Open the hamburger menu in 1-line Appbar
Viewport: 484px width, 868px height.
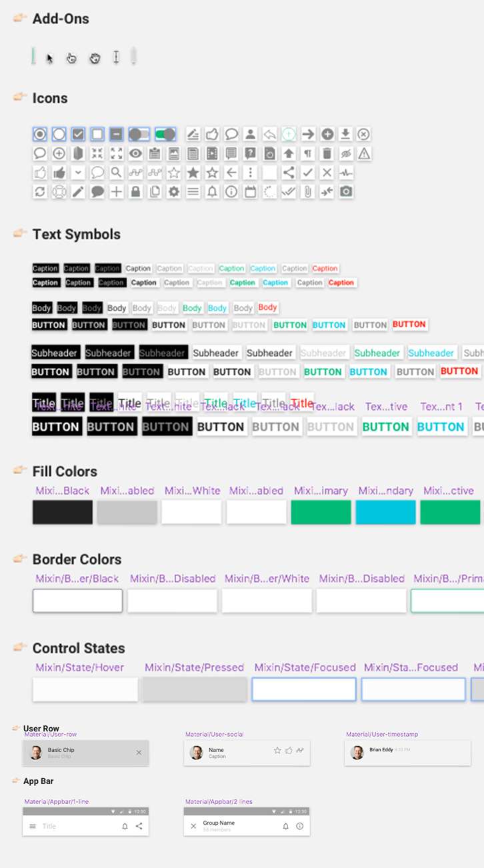(33, 826)
